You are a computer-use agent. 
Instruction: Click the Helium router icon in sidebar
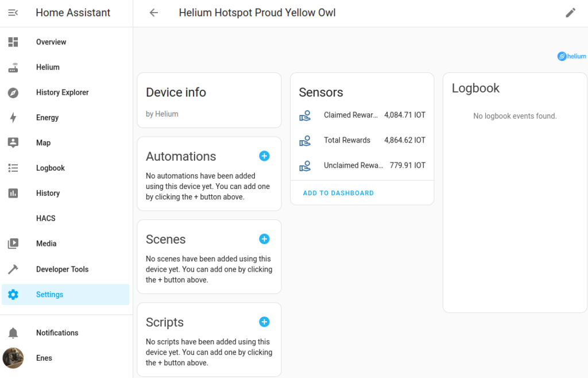tap(13, 67)
